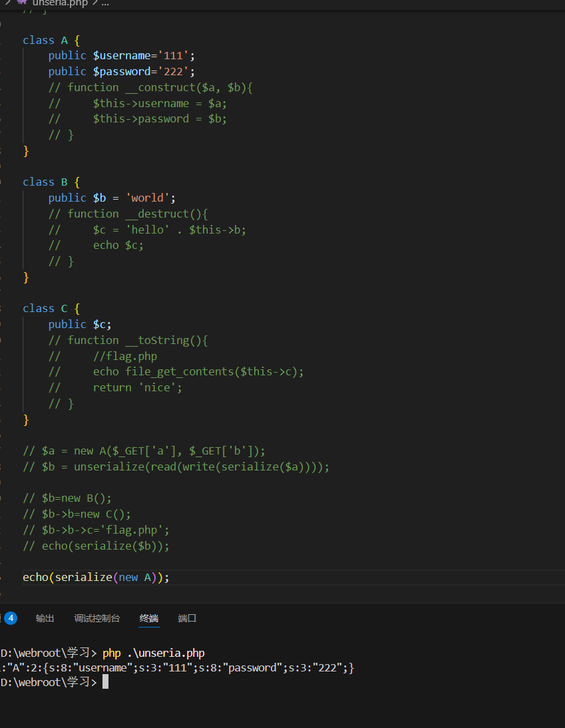Click the commented return 'nice'; line
Screen dimensions: 565x728
(115, 387)
